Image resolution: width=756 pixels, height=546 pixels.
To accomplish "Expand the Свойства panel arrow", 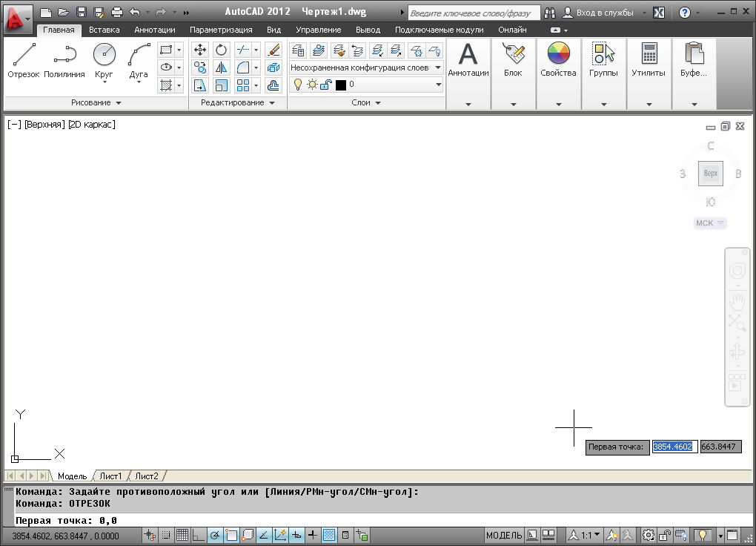I will [x=558, y=105].
